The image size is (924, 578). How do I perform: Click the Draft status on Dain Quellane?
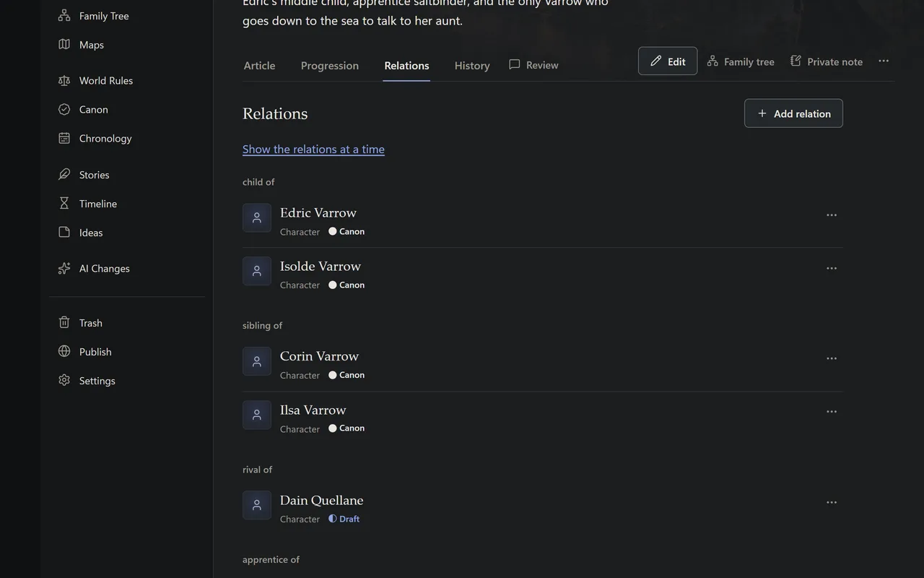pyautogui.click(x=344, y=519)
